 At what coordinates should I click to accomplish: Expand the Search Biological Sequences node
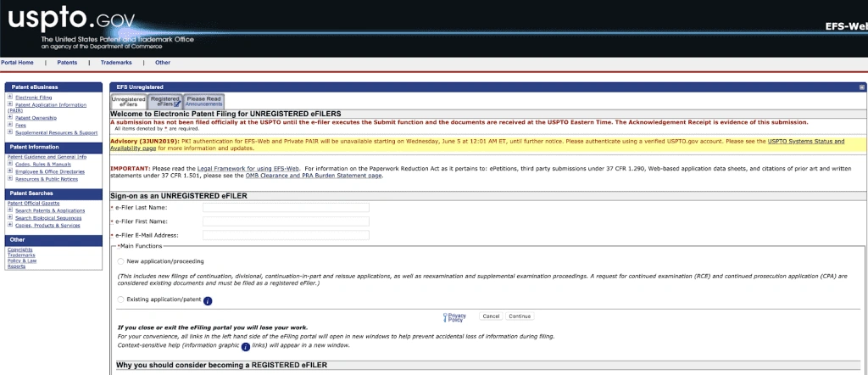10,218
